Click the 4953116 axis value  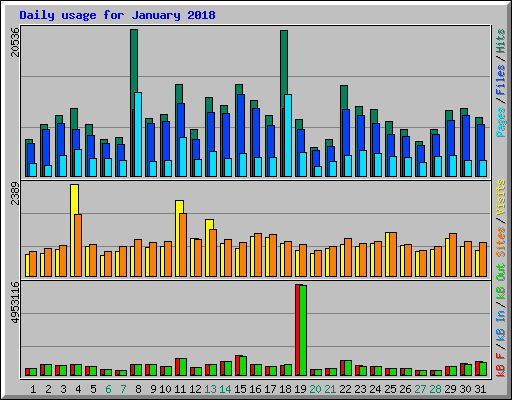[x=15, y=303]
